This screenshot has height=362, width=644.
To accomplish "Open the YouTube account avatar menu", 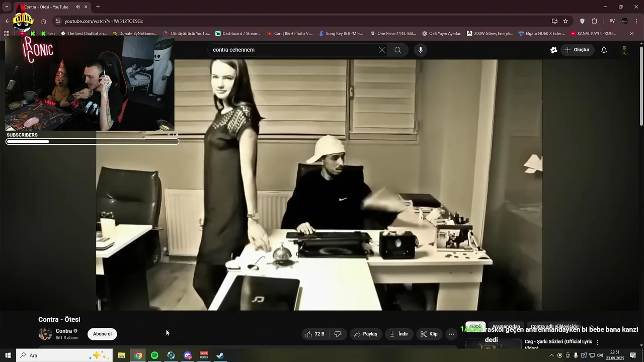I will 624,50.
